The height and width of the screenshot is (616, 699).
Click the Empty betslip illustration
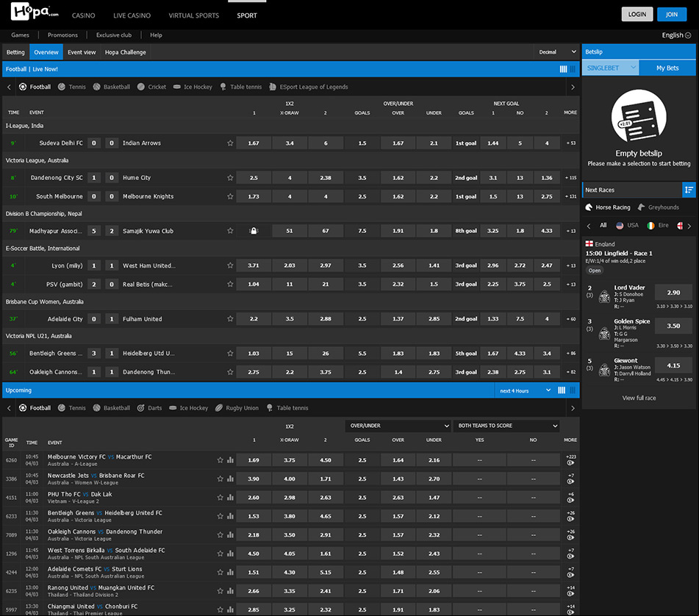(x=639, y=117)
